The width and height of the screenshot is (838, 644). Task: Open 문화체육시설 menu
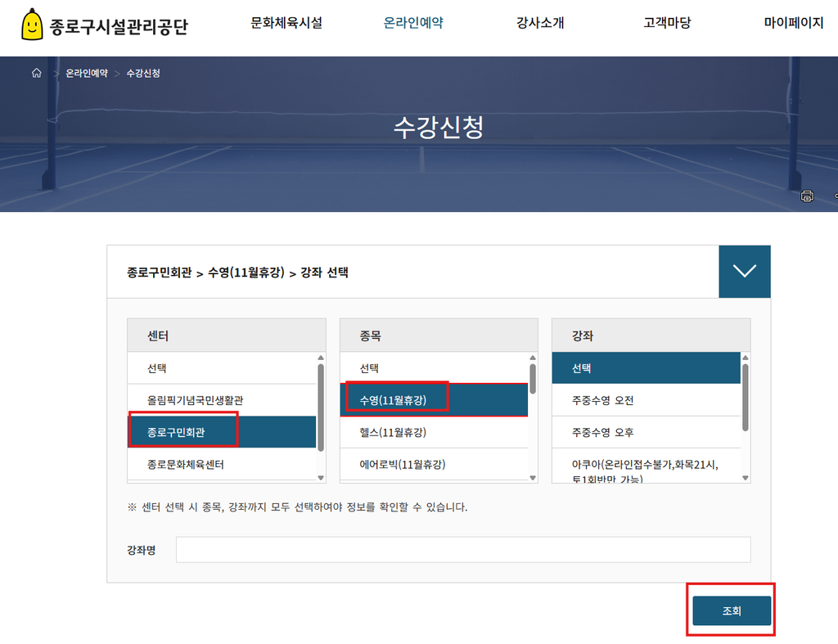[286, 22]
